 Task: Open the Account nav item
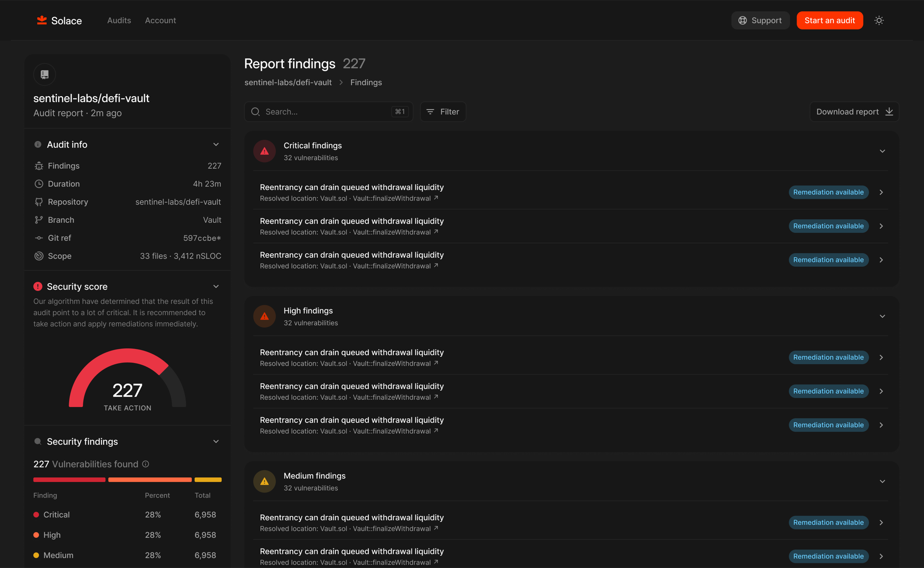click(160, 20)
